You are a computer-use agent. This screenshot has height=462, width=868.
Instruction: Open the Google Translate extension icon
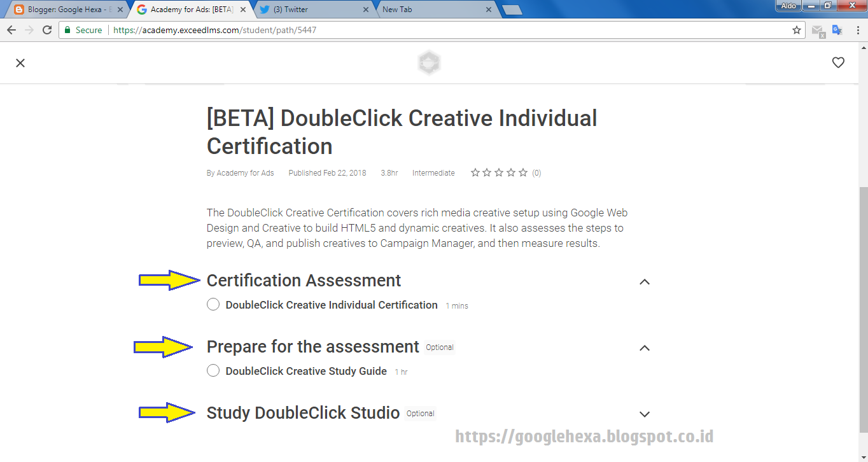[x=837, y=30]
